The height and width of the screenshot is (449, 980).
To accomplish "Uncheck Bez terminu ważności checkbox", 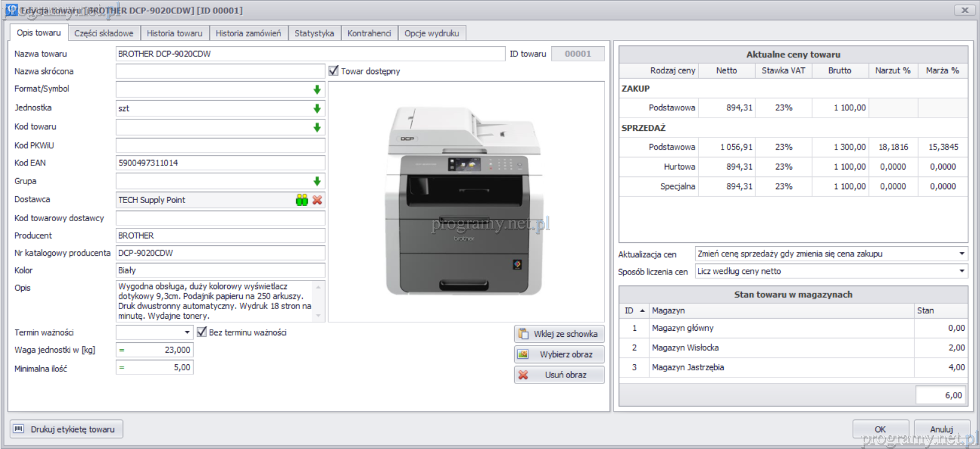I will [202, 332].
